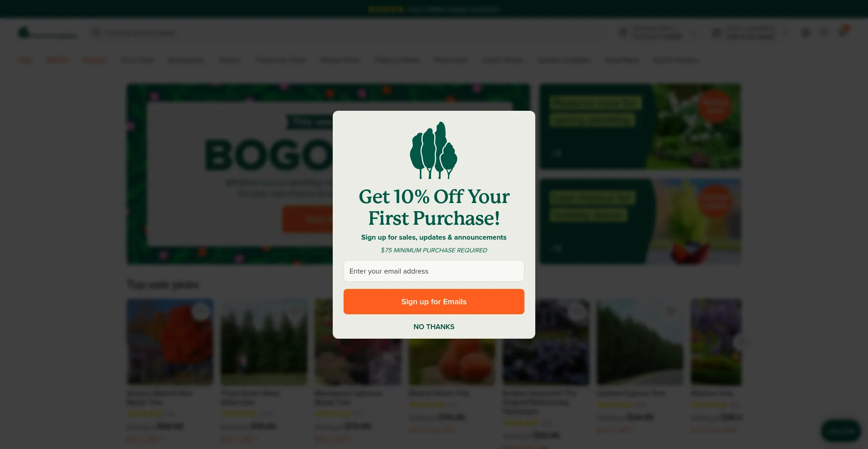Toggle the wishlist heart on the second product card

point(294,312)
